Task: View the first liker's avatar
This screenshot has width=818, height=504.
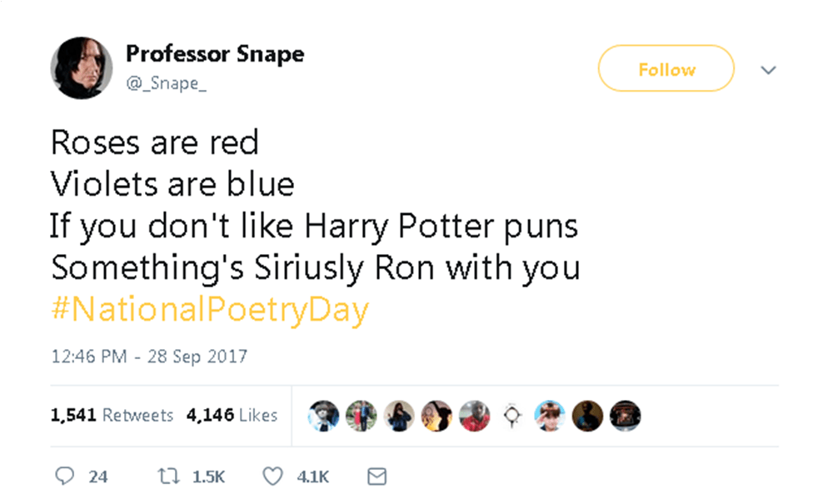Action: [322, 415]
